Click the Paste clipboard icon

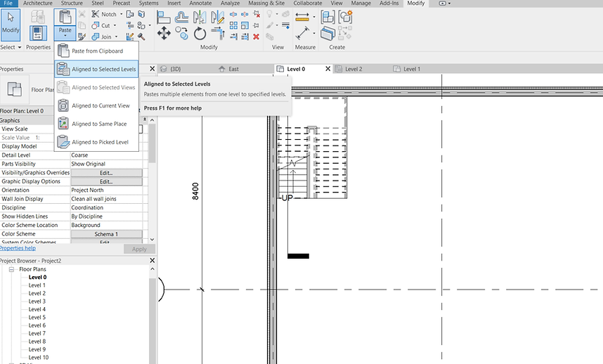point(65,18)
